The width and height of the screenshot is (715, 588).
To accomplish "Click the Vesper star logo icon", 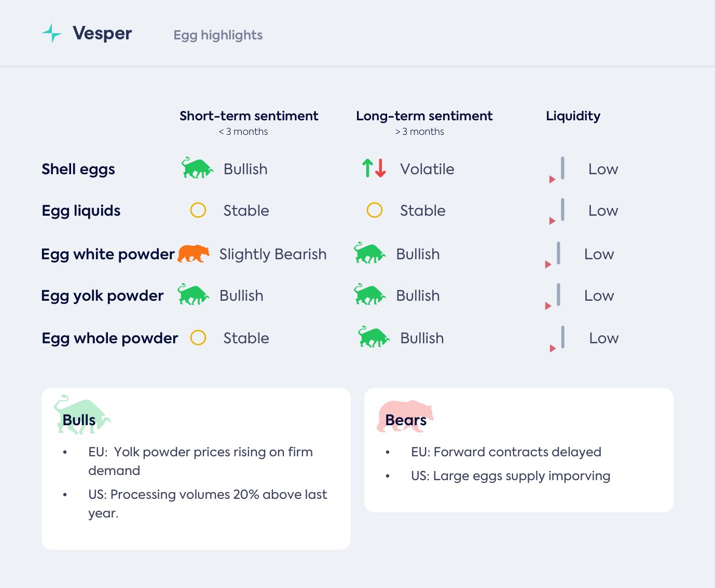I will pyautogui.click(x=52, y=33).
